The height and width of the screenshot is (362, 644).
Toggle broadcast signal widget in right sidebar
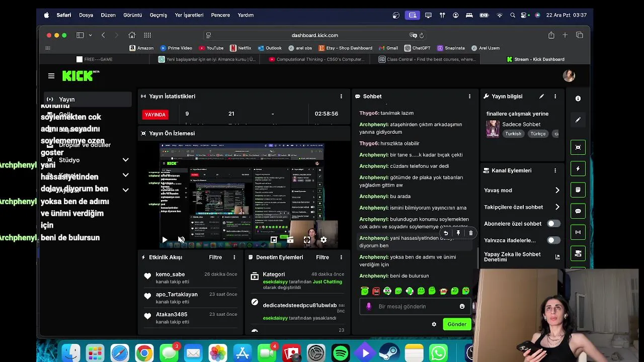coord(578,232)
